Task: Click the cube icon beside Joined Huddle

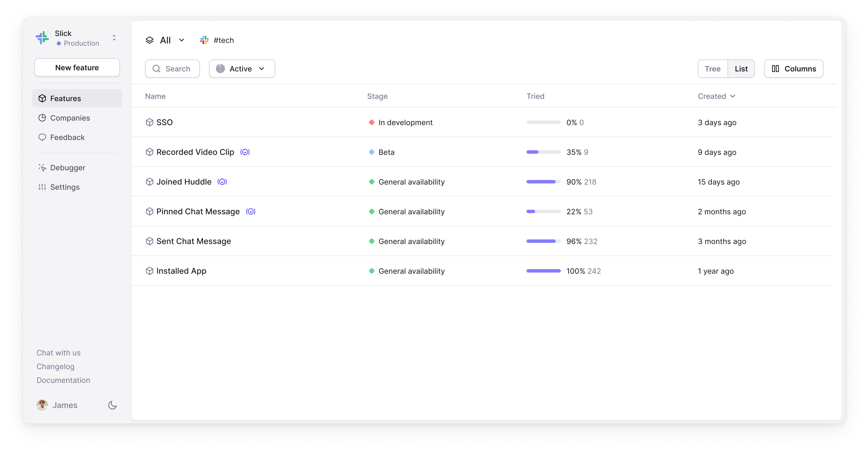Action: pos(150,182)
